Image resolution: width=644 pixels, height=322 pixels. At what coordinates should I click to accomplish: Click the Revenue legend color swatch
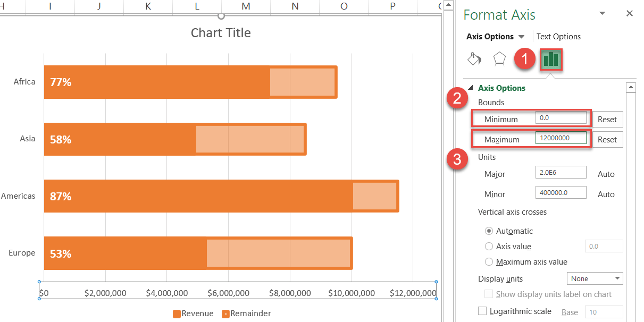pyautogui.click(x=177, y=314)
